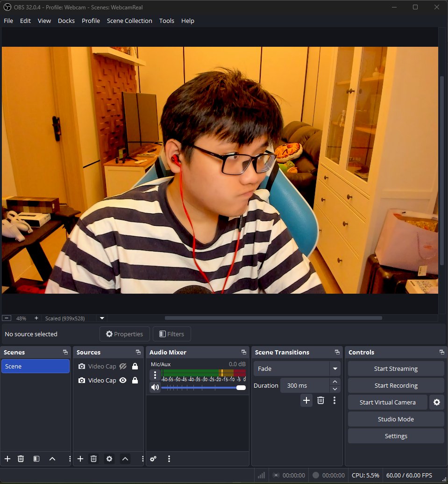Click the Filters button
This screenshot has height=484, width=448.
tap(172, 334)
